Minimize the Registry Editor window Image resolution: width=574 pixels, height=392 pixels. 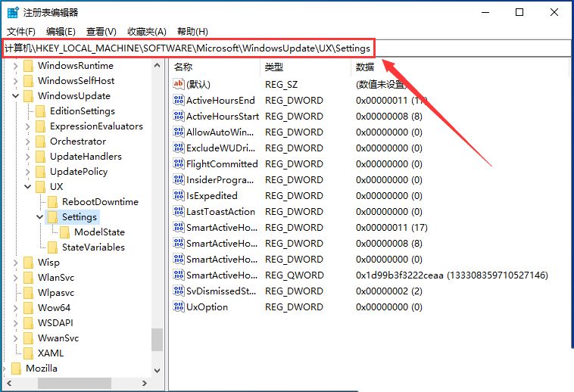pos(485,12)
